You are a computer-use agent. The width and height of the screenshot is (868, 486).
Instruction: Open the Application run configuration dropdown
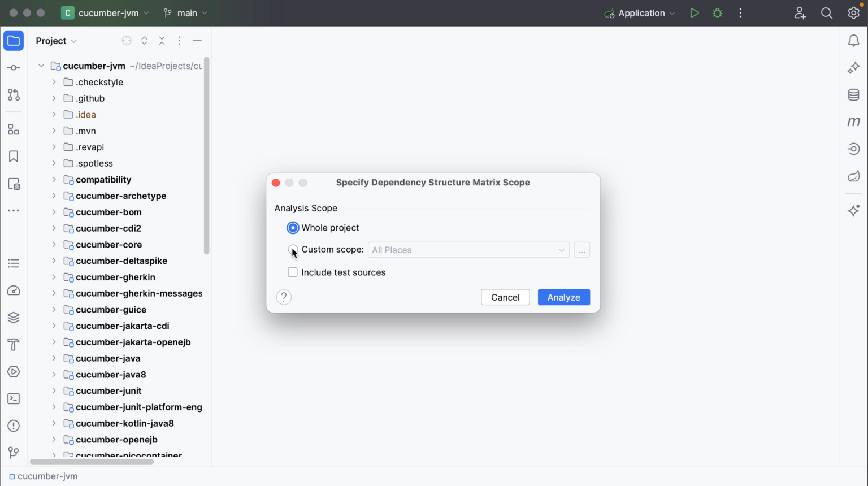[x=640, y=13]
